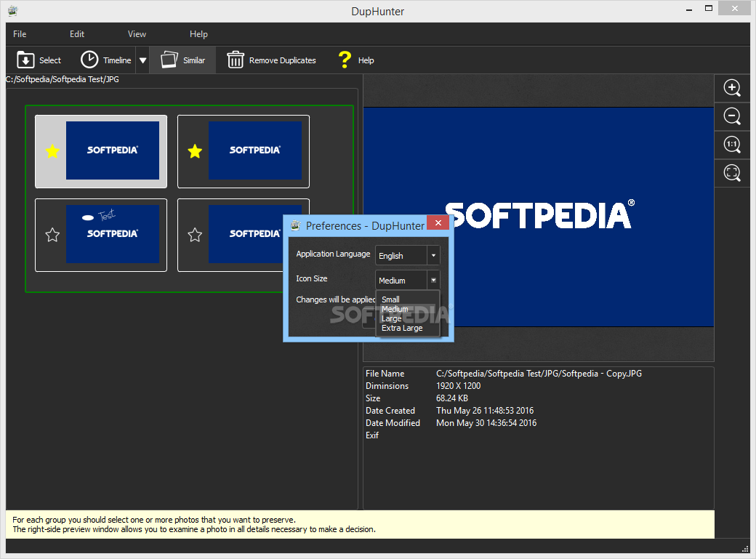Click the Select toolbar label

tap(50, 60)
